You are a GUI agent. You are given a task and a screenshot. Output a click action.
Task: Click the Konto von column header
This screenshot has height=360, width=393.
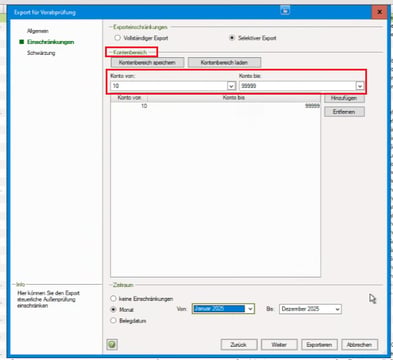[129, 98]
